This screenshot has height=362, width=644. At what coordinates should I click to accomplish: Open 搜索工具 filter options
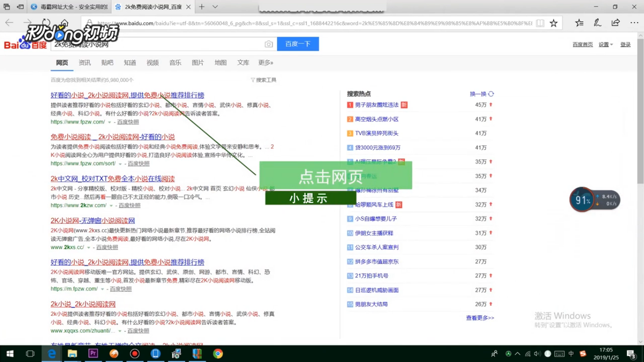(264, 80)
